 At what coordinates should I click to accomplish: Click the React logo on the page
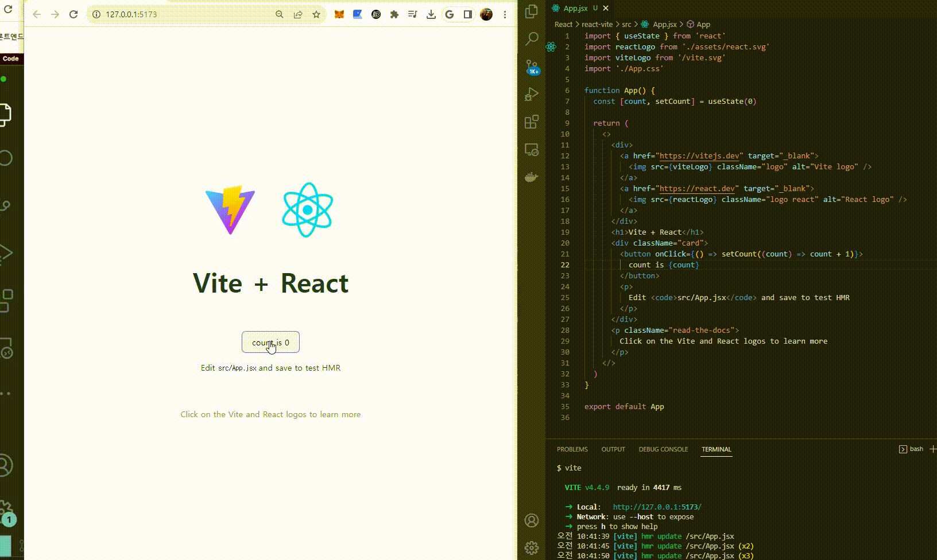(x=308, y=210)
